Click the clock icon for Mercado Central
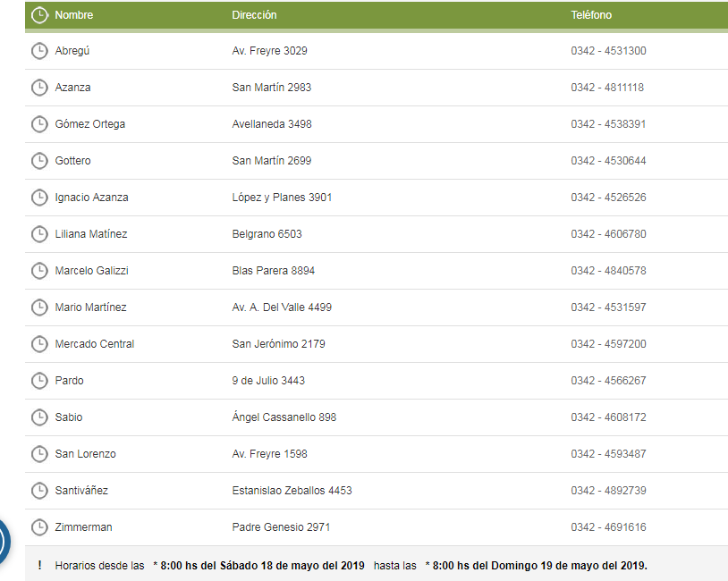728x581 pixels. (39, 344)
